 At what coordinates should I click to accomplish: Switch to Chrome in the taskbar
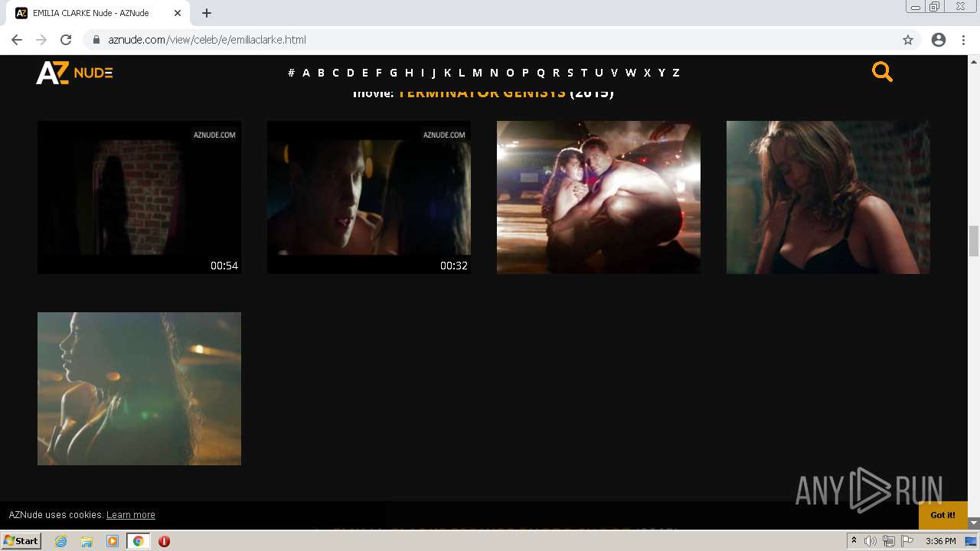pyautogui.click(x=138, y=541)
